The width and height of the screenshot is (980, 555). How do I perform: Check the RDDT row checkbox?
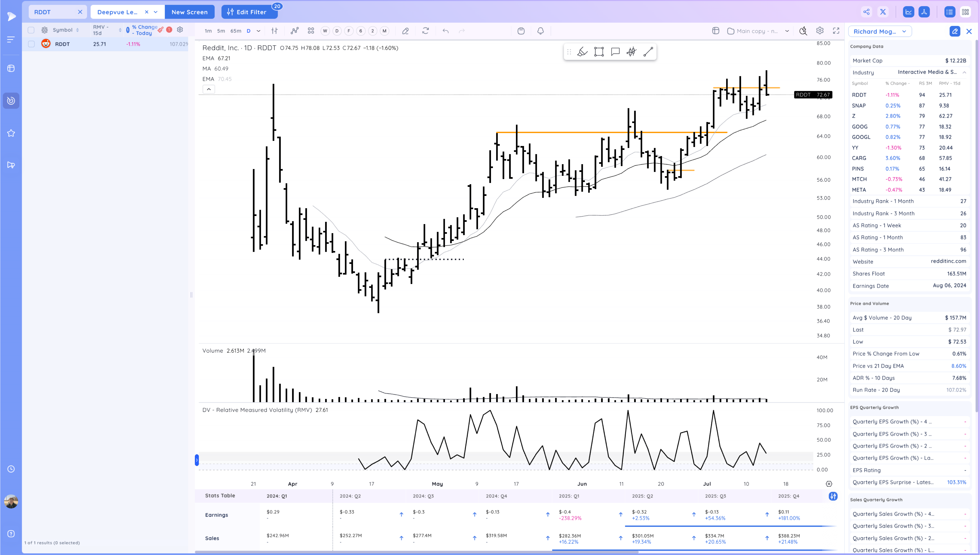tap(31, 44)
